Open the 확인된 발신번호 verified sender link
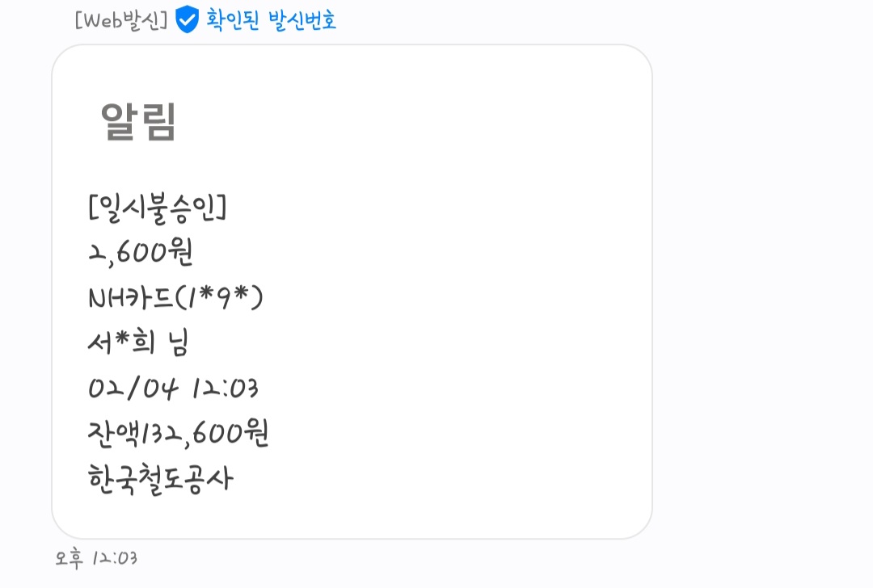 click(271, 19)
